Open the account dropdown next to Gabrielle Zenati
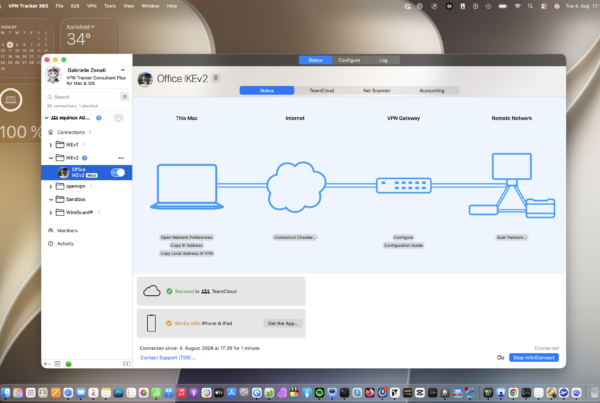This screenshot has height=403, width=600. click(x=123, y=70)
